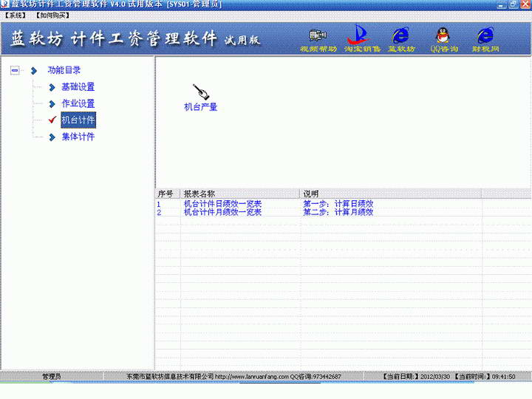This screenshot has width=532, height=399.
Task: Click the 序号 column header
Action: coord(167,194)
